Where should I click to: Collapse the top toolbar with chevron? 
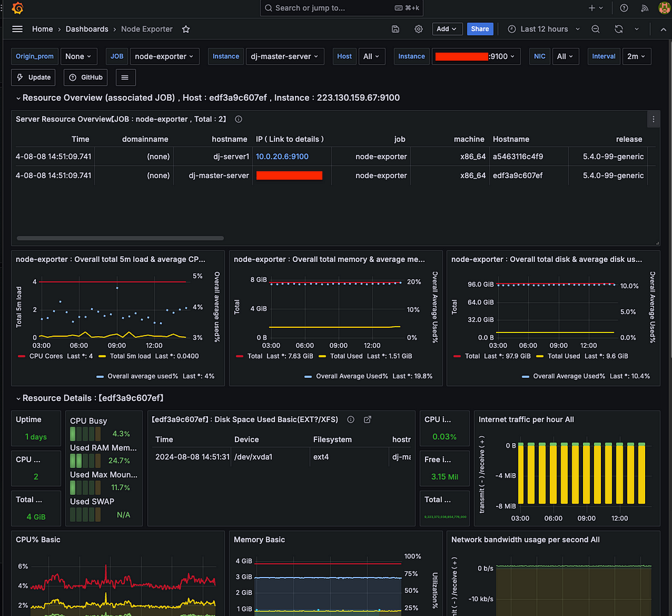(x=663, y=29)
